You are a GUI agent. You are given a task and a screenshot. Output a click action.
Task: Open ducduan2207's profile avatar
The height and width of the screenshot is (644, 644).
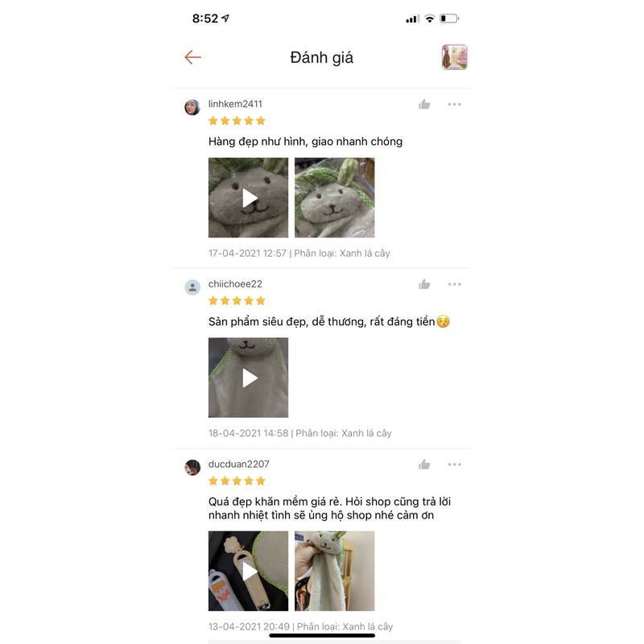(192, 468)
